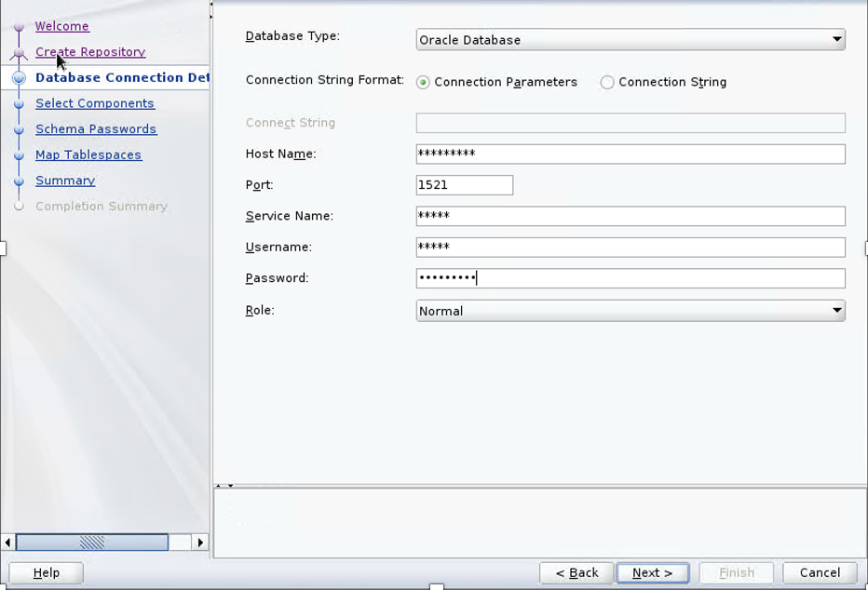868x590 pixels.
Task: Open the Welcome step link
Action: pyautogui.click(x=62, y=26)
